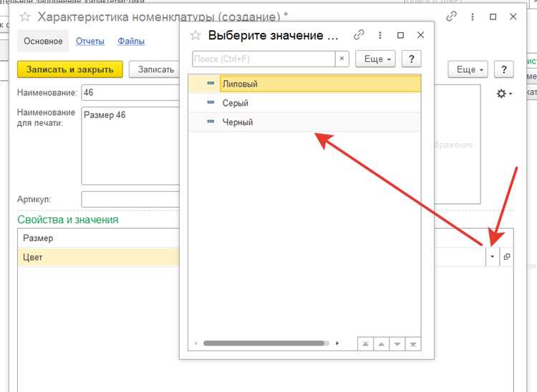Open dropdown arrow in Цвет row

click(x=493, y=256)
